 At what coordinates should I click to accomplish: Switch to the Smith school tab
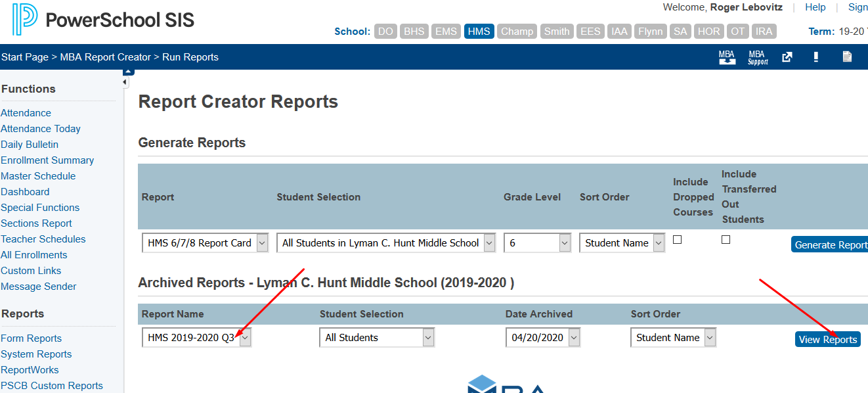(557, 31)
